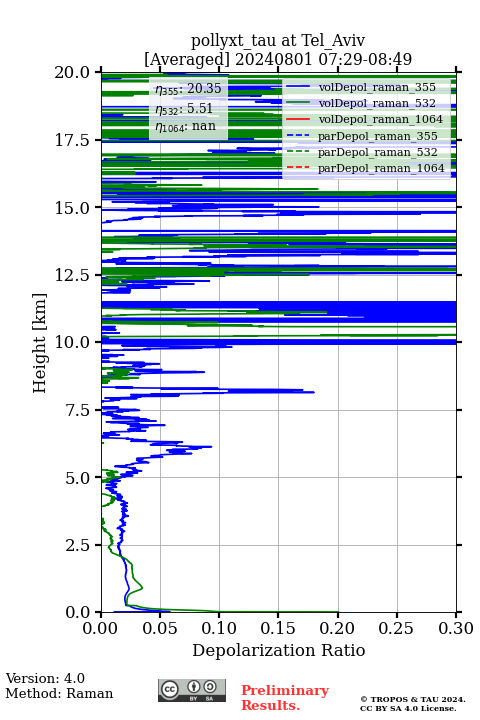This screenshot has height=720, width=480.
Task: Click the Depolarization Ratio axis label
Action: pos(279,650)
